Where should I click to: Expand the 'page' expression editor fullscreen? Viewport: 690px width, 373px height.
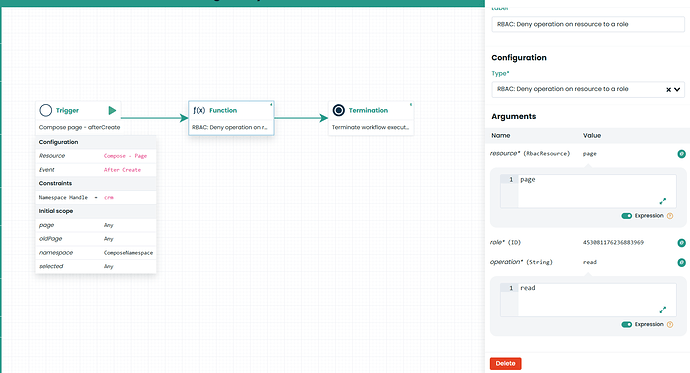pos(663,201)
